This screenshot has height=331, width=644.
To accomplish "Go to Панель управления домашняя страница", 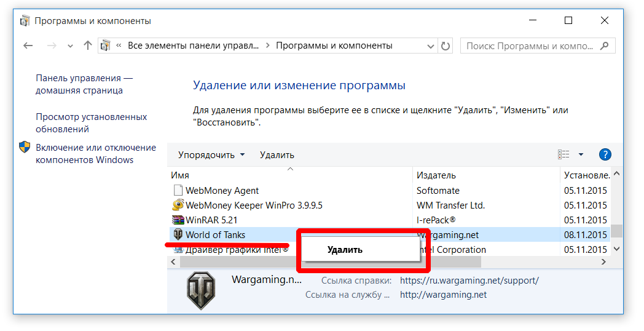I will (x=84, y=84).
